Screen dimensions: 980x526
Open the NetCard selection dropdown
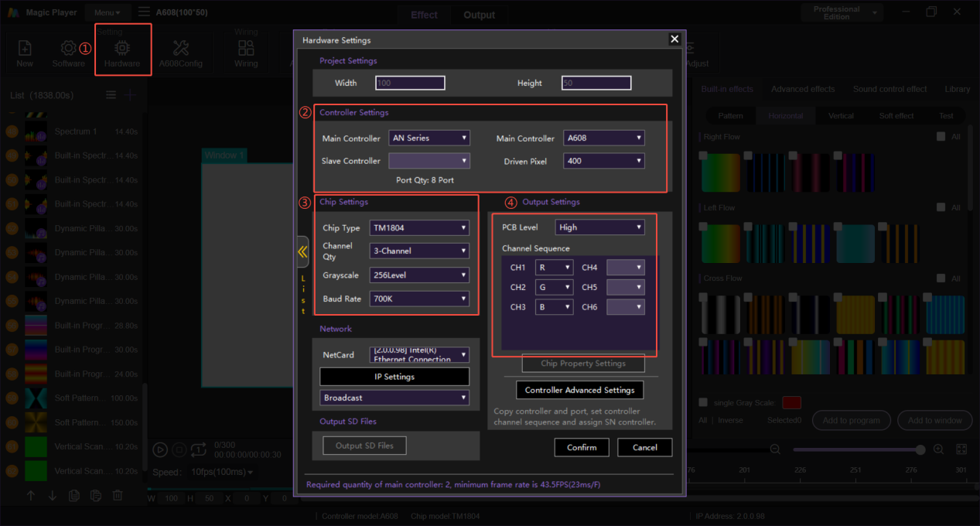(420, 355)
